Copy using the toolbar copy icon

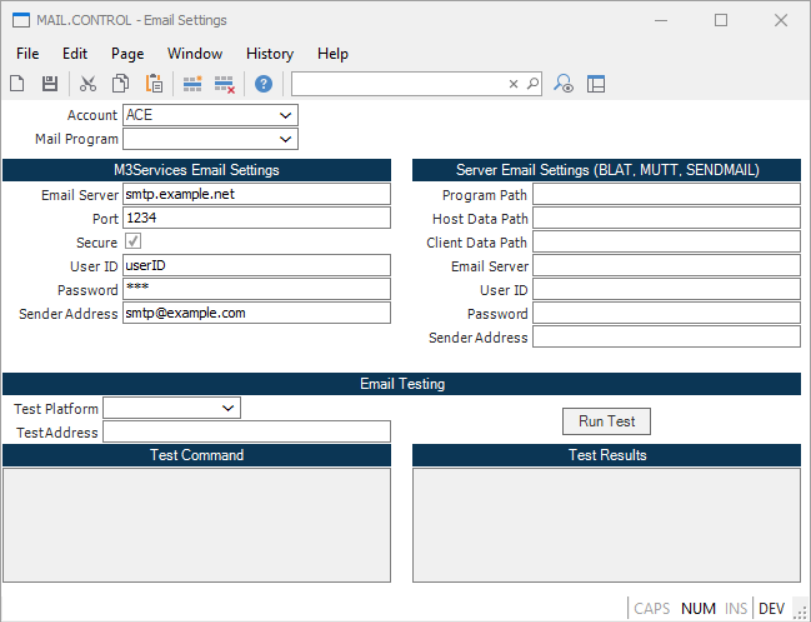point(120,83)
